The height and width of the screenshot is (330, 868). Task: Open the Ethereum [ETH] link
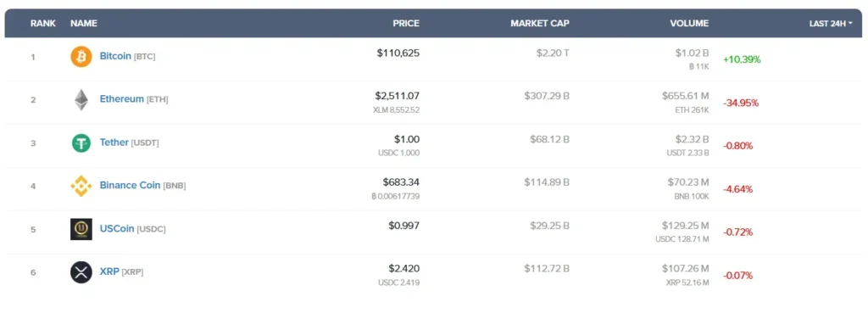(x=134, y=99)
